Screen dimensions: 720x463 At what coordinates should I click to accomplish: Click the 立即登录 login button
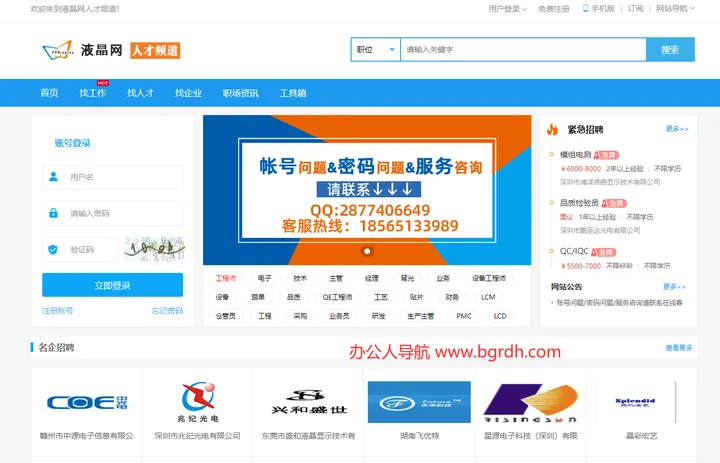click(112, 285)
